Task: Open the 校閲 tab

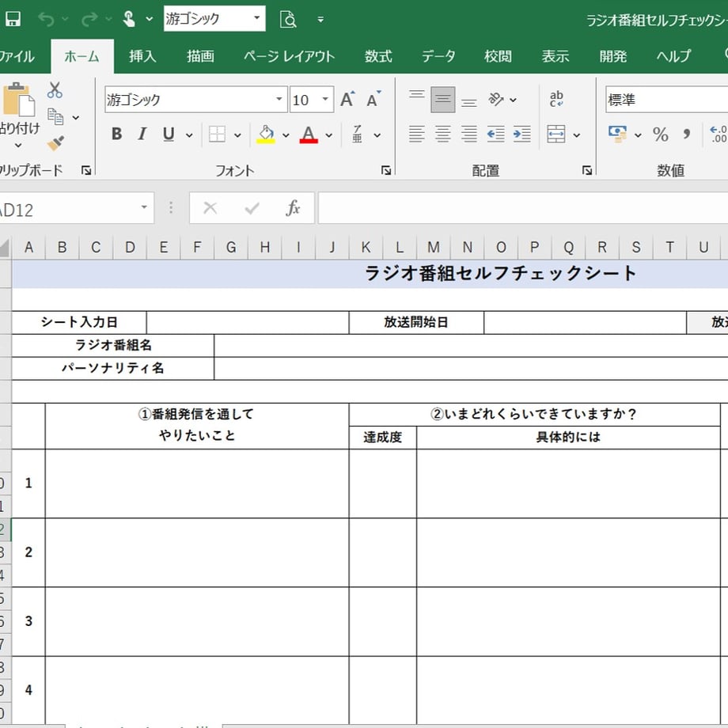Action: [x=498, y=56]
